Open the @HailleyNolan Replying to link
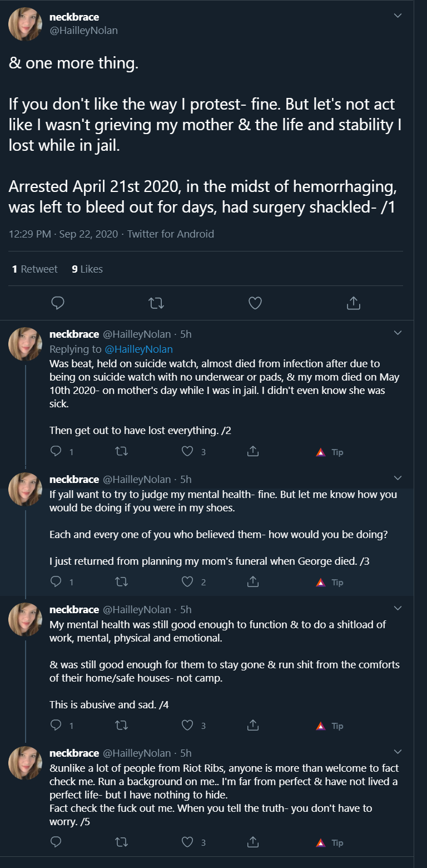This screenshot has width=427, height=868. pyautogui.click(x=138, y=349)
